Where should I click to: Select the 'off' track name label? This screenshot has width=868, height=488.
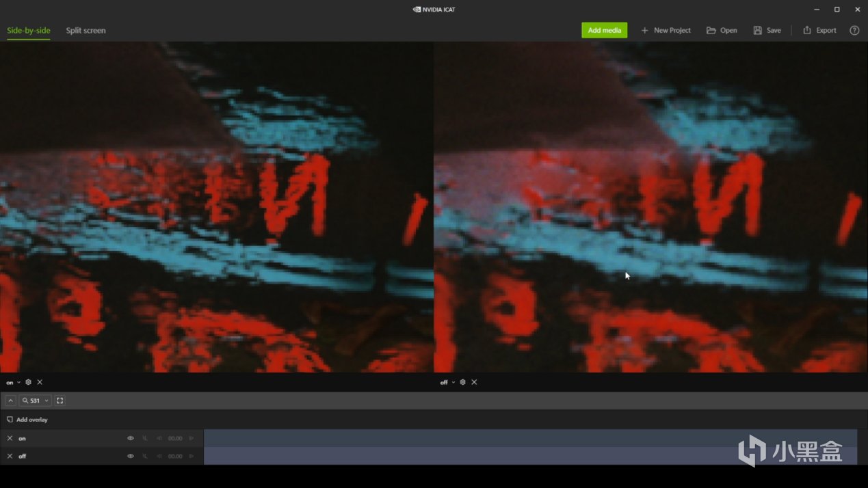22,456
